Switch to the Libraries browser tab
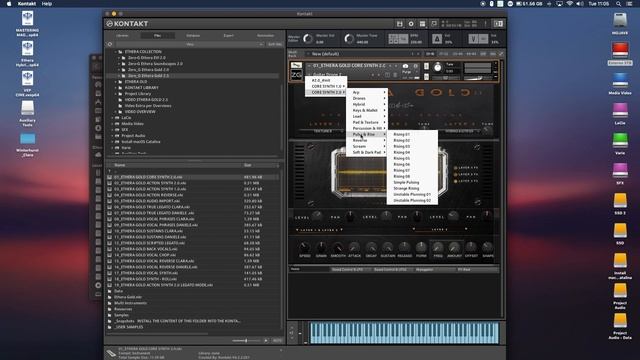This screenshot has height=360, width=640. pyautogui.click(x=122, y=36)
